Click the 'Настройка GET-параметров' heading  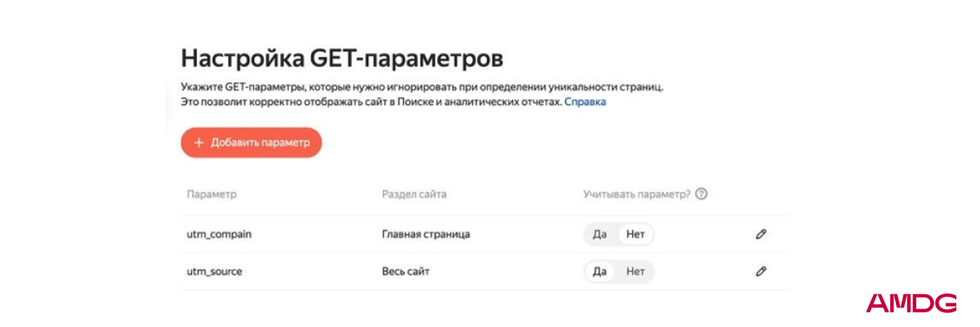[x=341, y=59]
